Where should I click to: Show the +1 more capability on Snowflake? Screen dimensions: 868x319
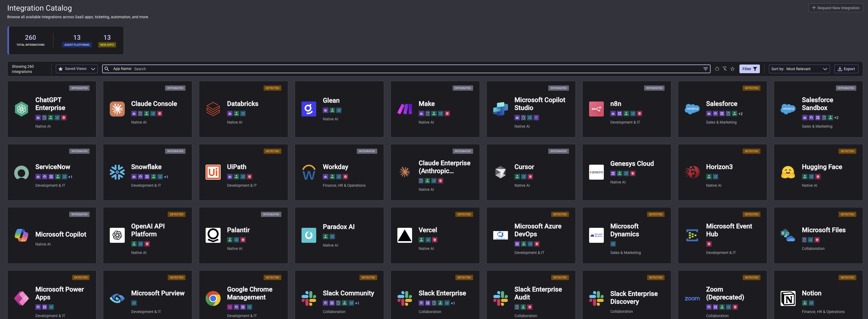coord(166,177)
